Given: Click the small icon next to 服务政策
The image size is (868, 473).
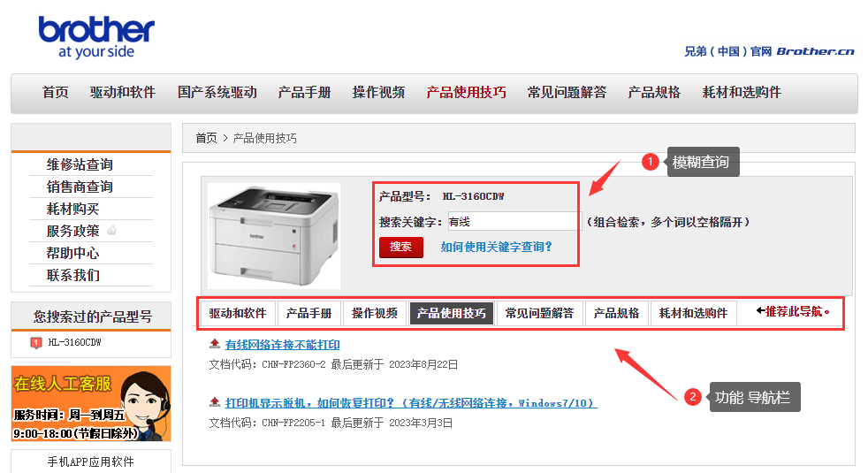Looking at the screenshot, I should [x=112, y=229].
